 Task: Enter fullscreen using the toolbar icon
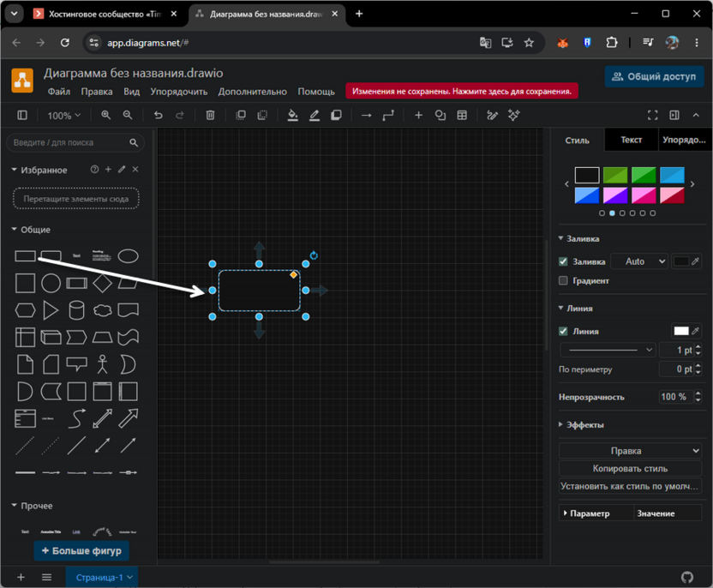652,116
